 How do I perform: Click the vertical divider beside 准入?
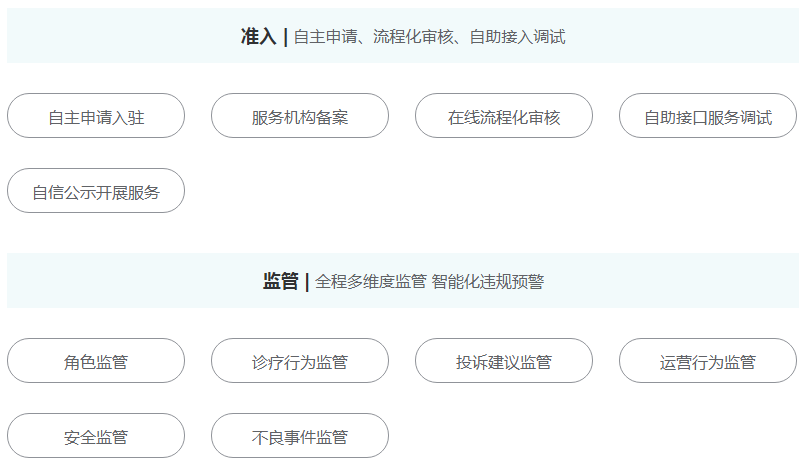point(286,37)
